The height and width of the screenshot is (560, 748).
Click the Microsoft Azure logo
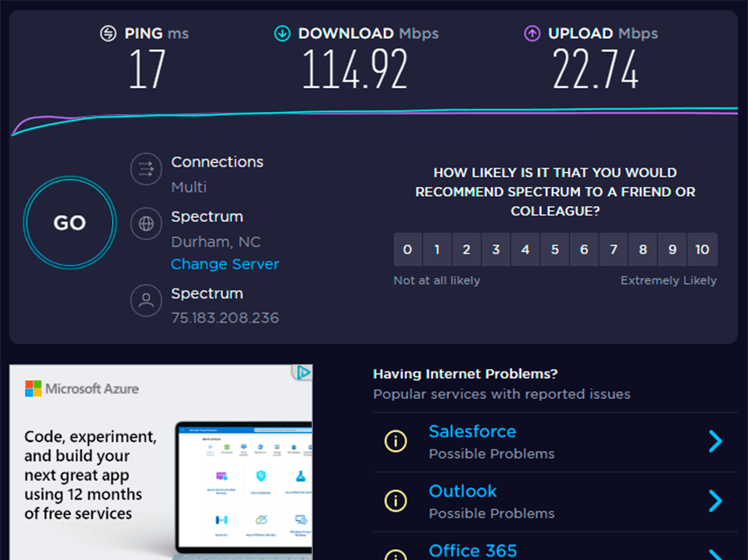(81, 389)
